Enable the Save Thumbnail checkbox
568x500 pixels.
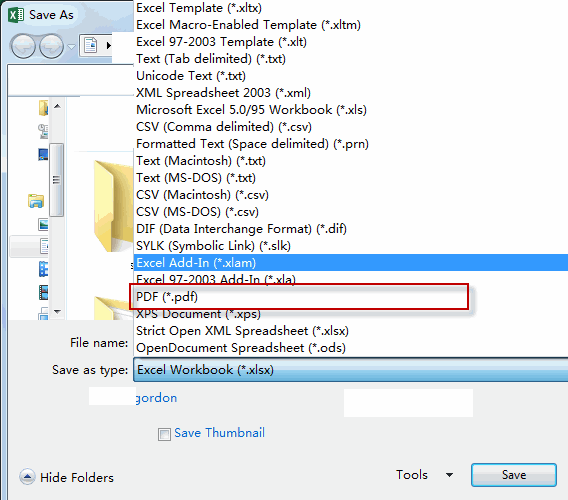164,434
